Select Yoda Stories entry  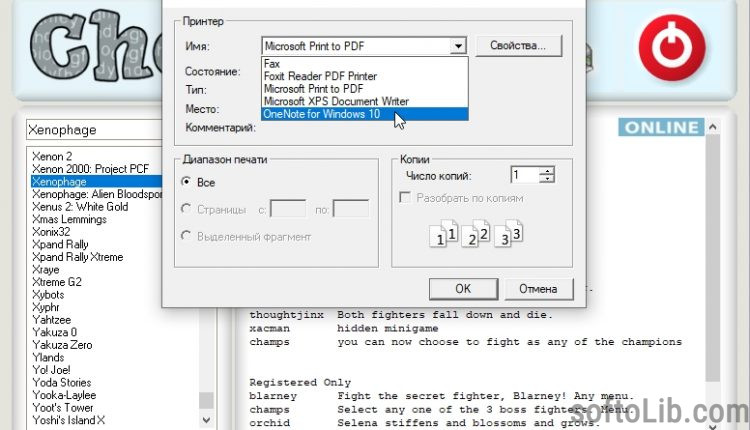pos(62,382)
